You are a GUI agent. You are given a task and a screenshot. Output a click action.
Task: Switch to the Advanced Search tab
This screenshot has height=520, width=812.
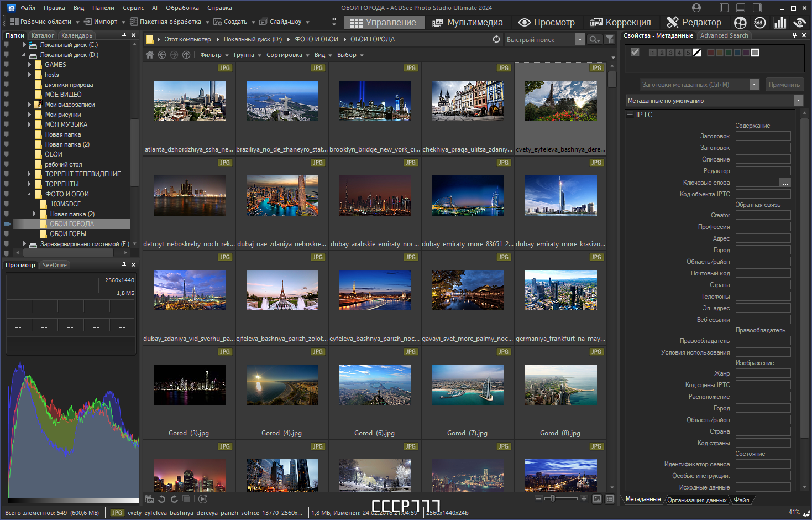724,35
